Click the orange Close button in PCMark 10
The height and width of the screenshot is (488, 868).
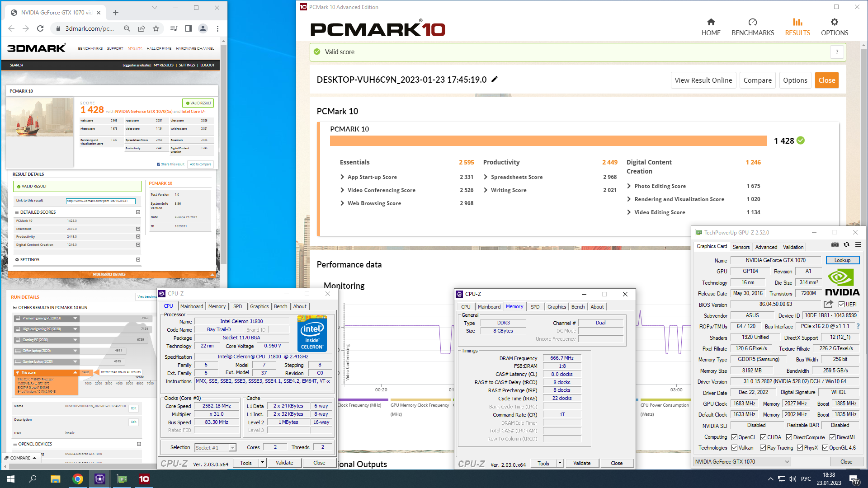coord(827,80)
